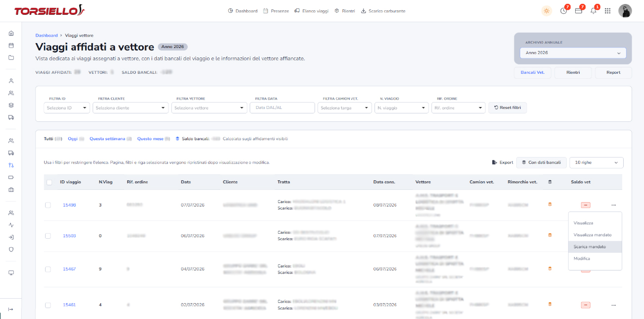Click the Reset filtri button
This screenshot has height=319, width=644.
(508, 107)
